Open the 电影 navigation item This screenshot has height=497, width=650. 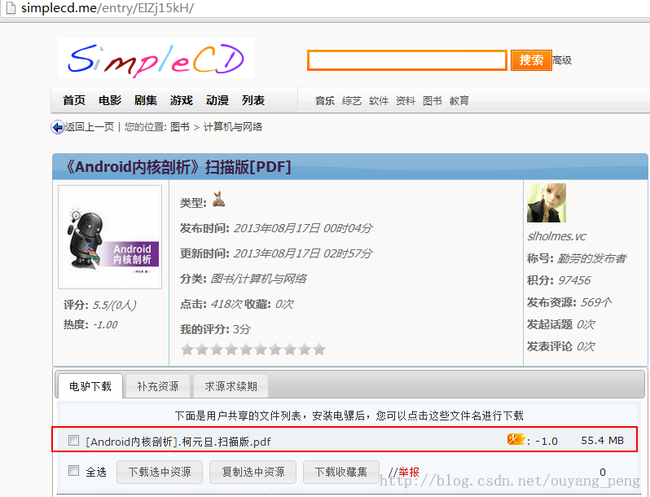[x=110, y=100]
